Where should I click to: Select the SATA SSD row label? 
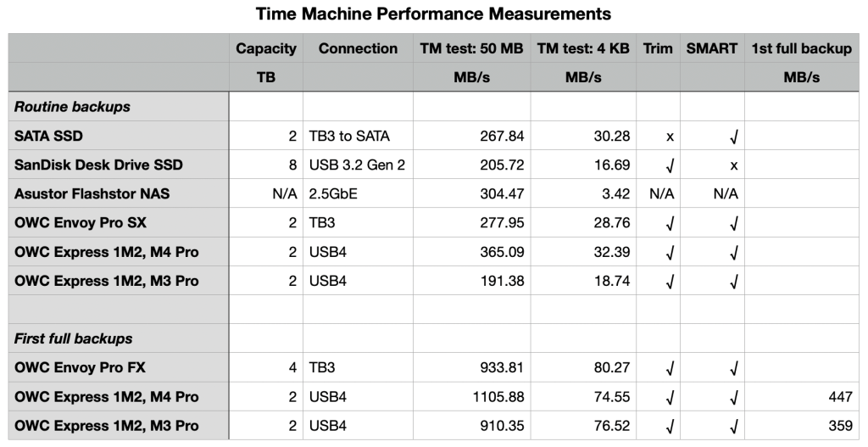(48, 136)
